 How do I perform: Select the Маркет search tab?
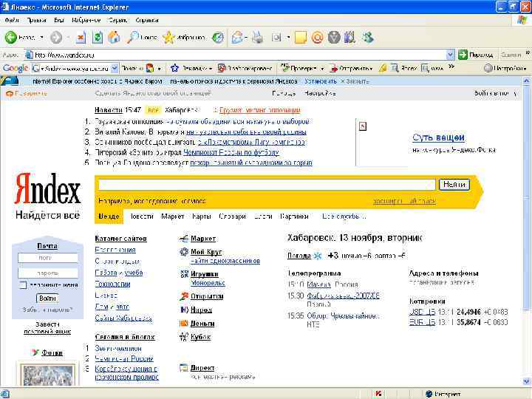pos(173,216)
